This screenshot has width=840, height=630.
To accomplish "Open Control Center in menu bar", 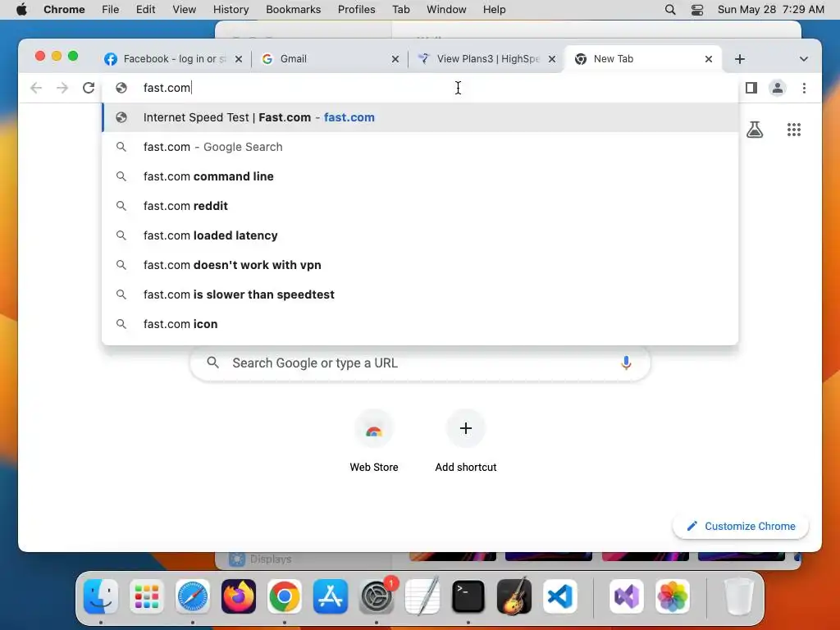I will click(x=697, y=9).
